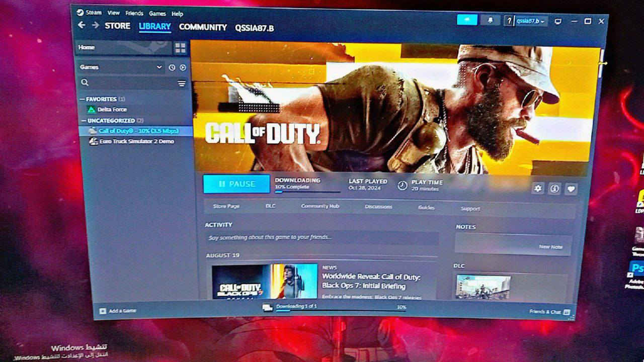Open the game properties gear icon
The width and height of the screenshot is (644, 362).
538,189
